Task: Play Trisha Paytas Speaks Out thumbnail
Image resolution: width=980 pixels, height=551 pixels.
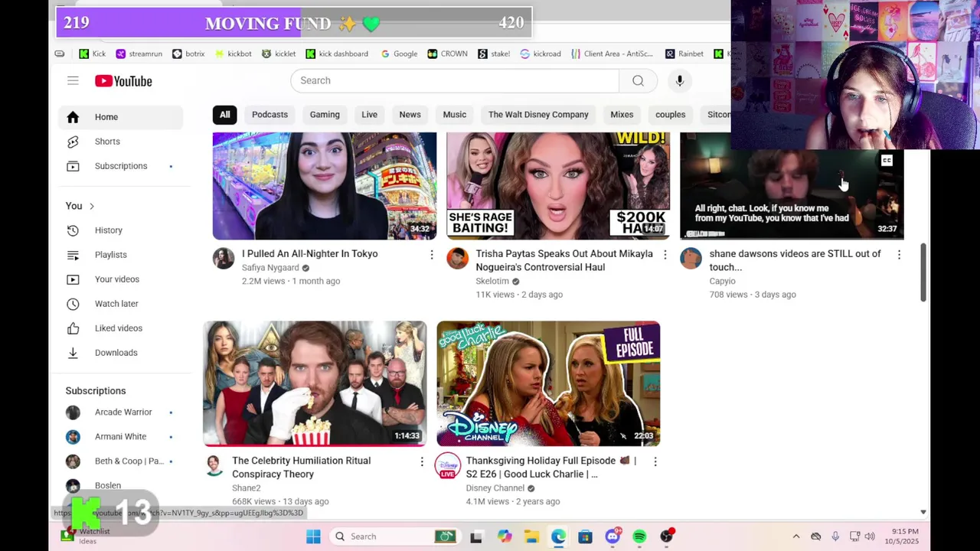Action: [558, 186]
